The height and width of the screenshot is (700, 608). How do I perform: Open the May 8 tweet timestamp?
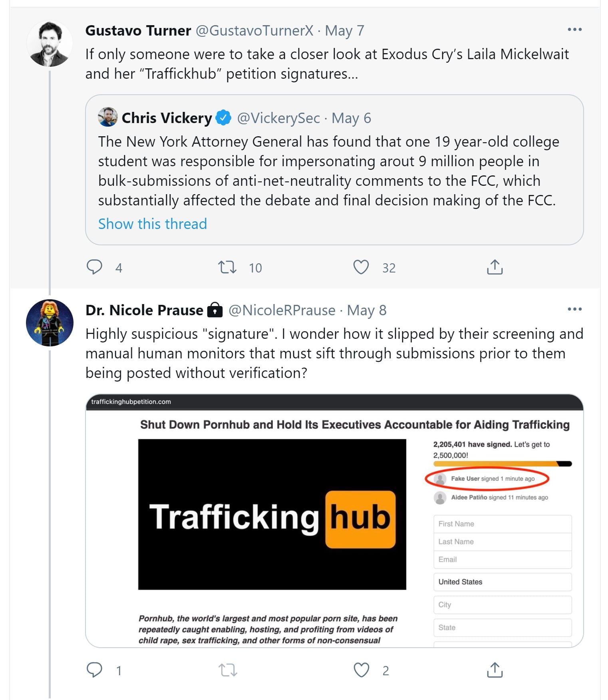click(366, 310)
